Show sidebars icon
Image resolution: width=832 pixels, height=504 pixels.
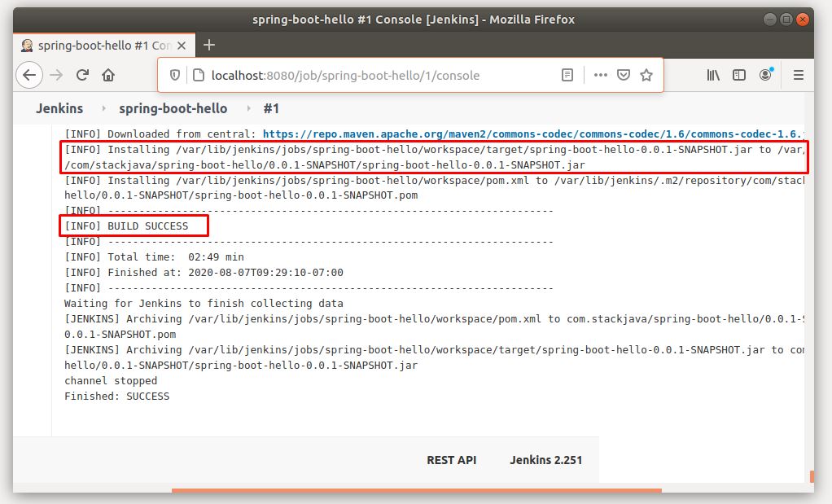coord(739,76)
